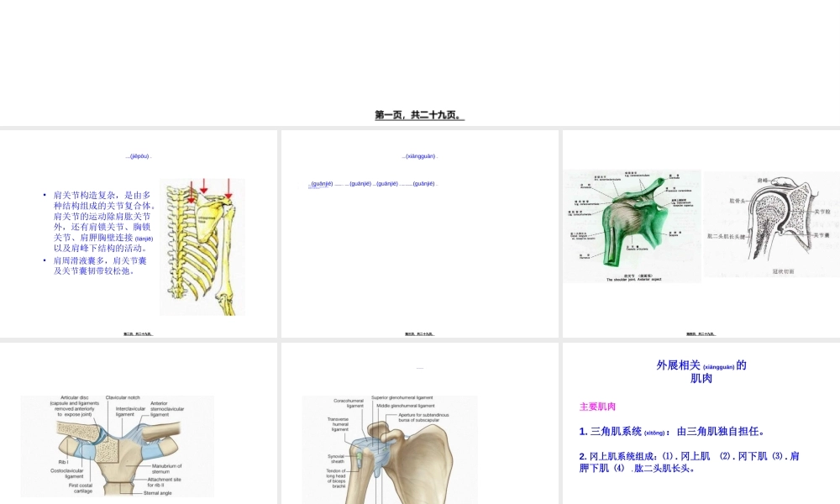
Task: Click the 'The shoulder joint. Anterior aspect' caption
Action: tap(635, 279)
